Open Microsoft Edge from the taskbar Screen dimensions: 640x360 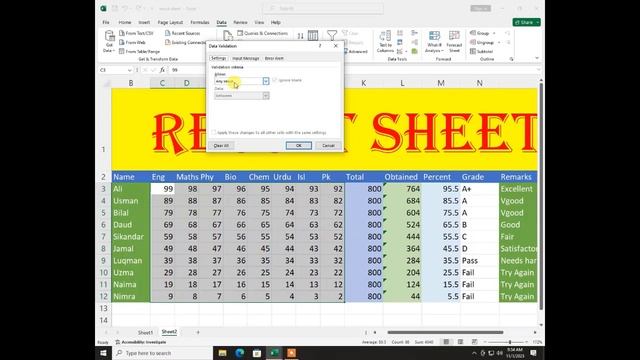tap(240, 353)
